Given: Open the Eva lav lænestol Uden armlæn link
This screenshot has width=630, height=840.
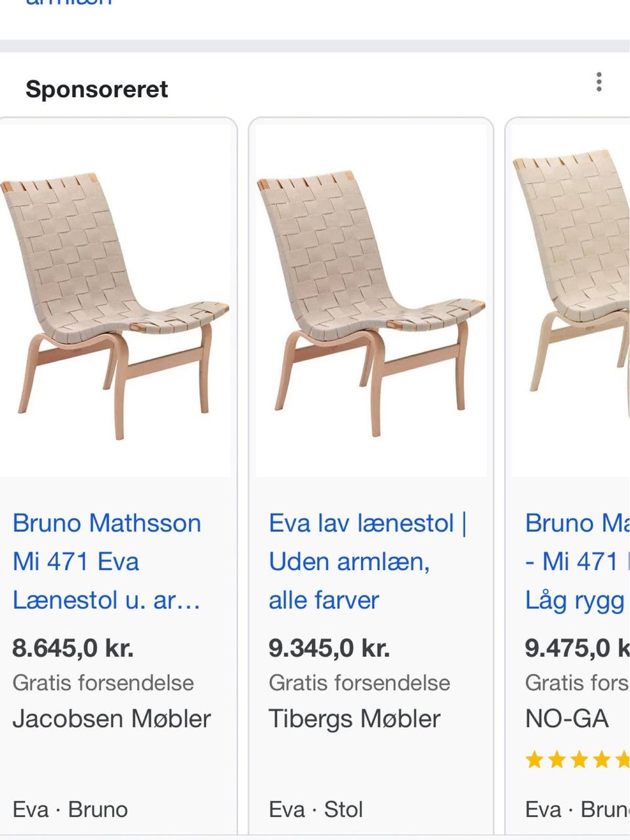Looking at the screenshot, I should point(367,561).
